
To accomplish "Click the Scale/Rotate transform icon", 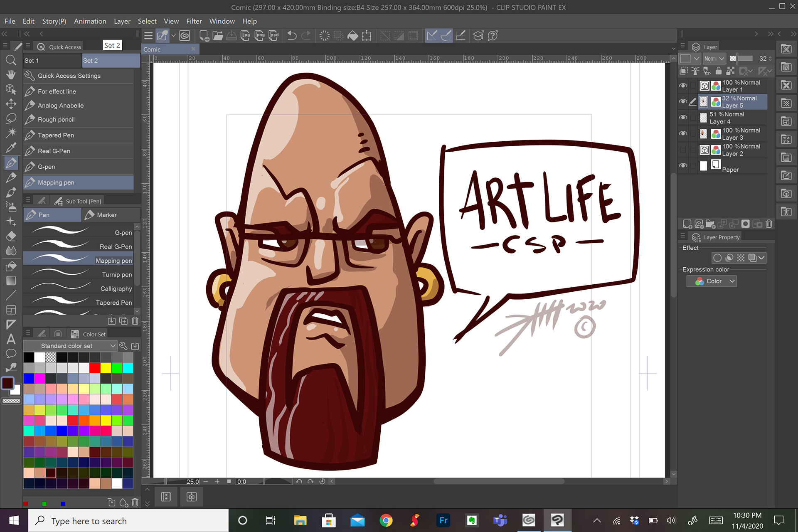I will [x=367, y=36].
